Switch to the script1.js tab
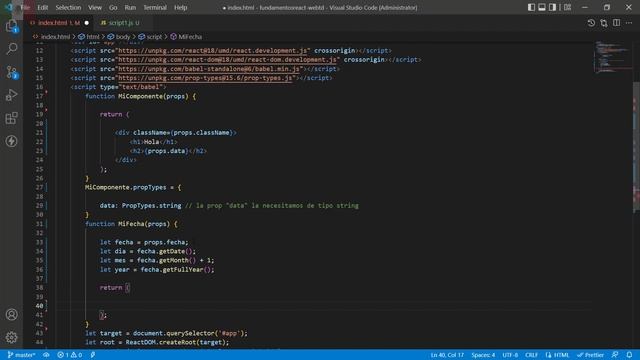Viewport: 640px width, 360px height. pyautogui.click(x=122, y=23)
